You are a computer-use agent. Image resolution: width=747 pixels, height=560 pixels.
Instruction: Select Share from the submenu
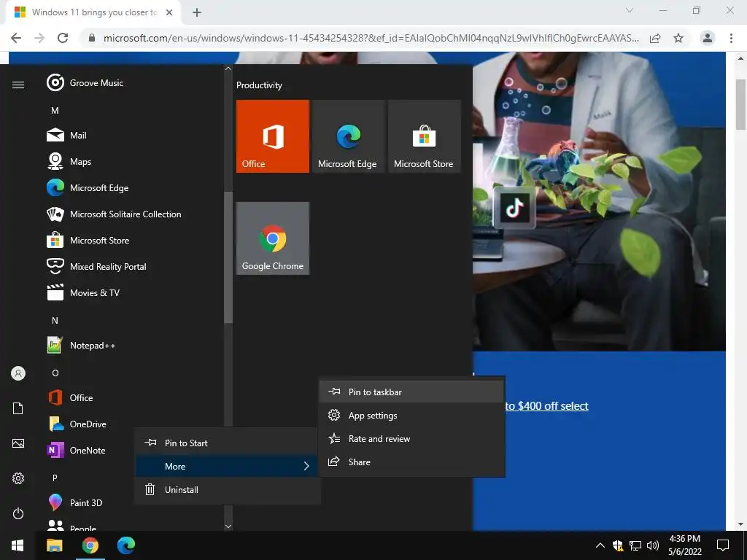[x=411, y=462]
